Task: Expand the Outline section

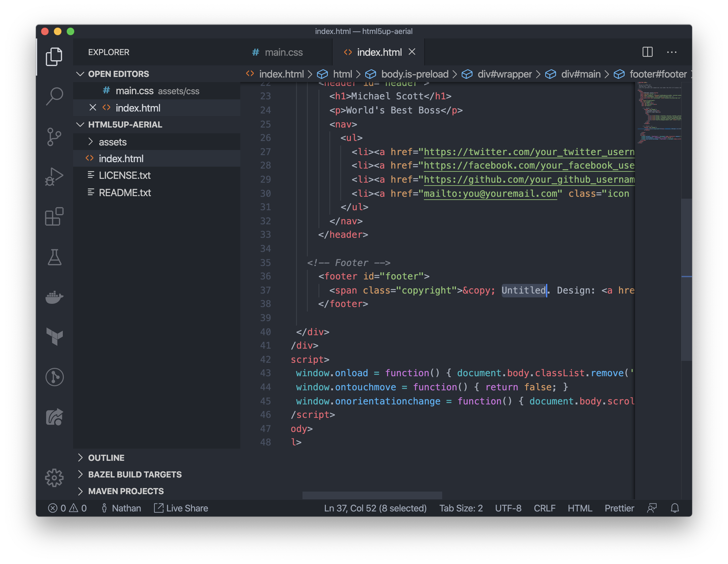Action: coord(106,458)
